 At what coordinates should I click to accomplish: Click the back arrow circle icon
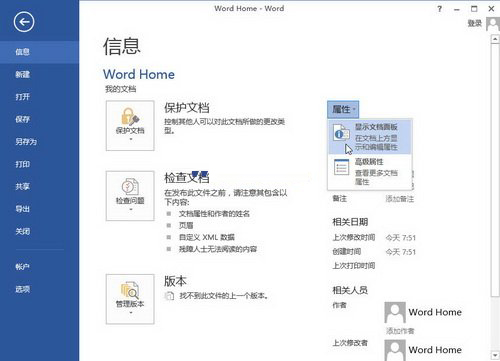click(x=24, y=22)
